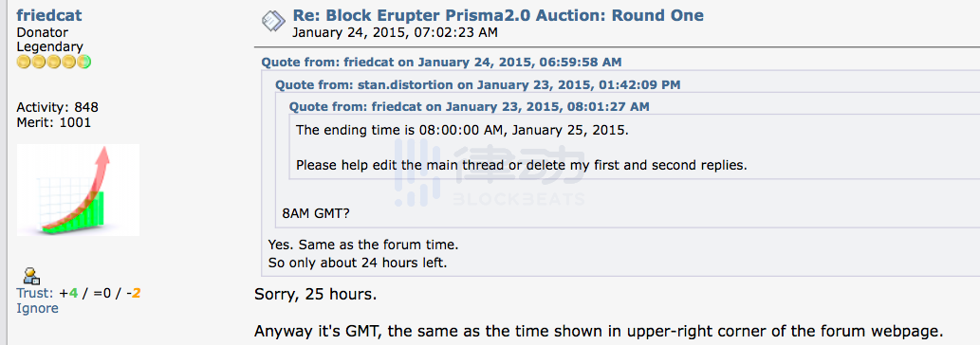Open the Block Erupter Prisma2.0 Auction post title
Screen dimensions: 980x345
(x=498, y=15)
